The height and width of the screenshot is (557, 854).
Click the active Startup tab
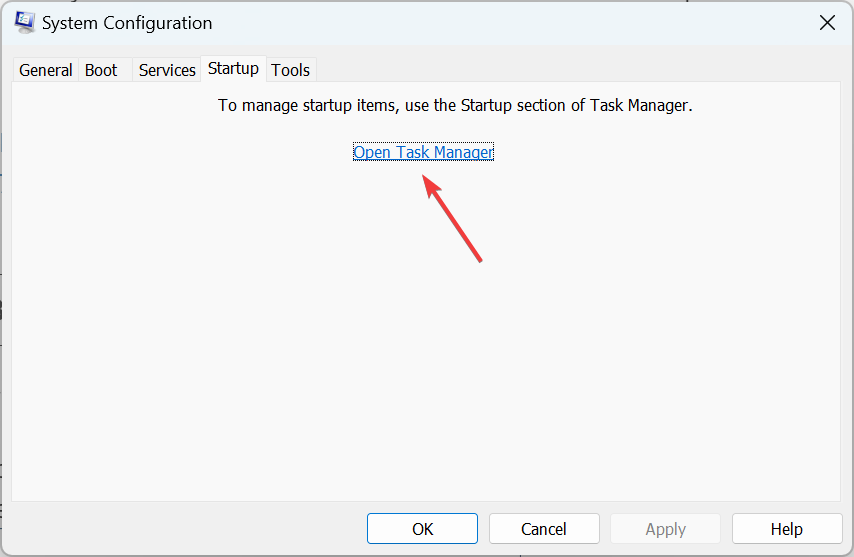point(233,69)
